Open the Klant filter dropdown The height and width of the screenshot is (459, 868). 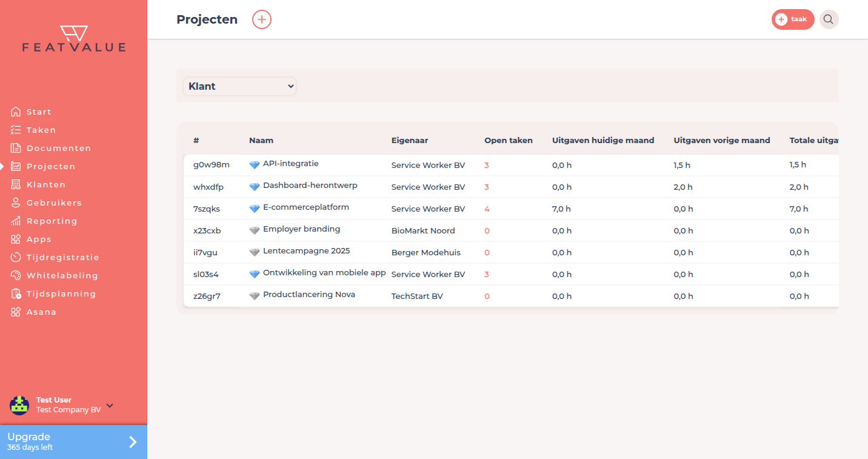239,86
